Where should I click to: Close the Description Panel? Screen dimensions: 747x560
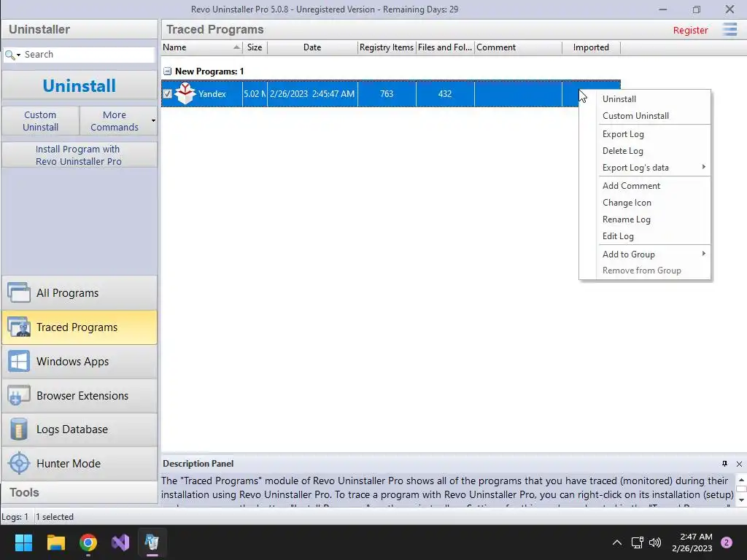pyautogui.click(x=739, y=464)
